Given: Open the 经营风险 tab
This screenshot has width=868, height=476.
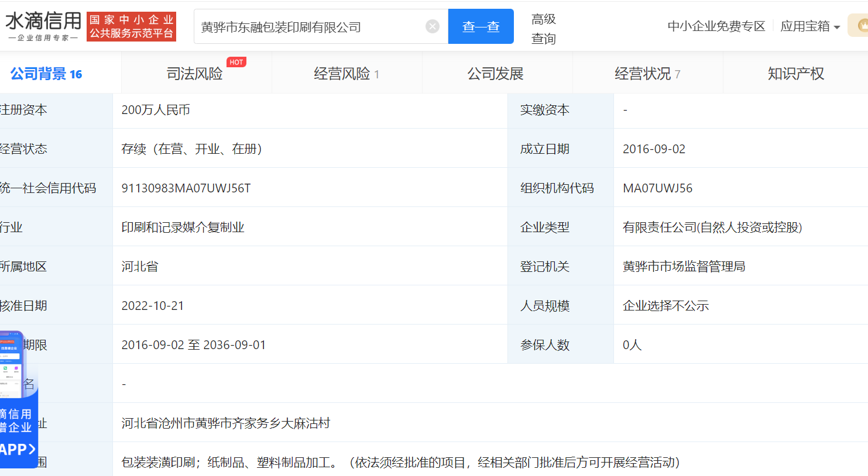Looking at the screenshot, I should click(346, 74).
